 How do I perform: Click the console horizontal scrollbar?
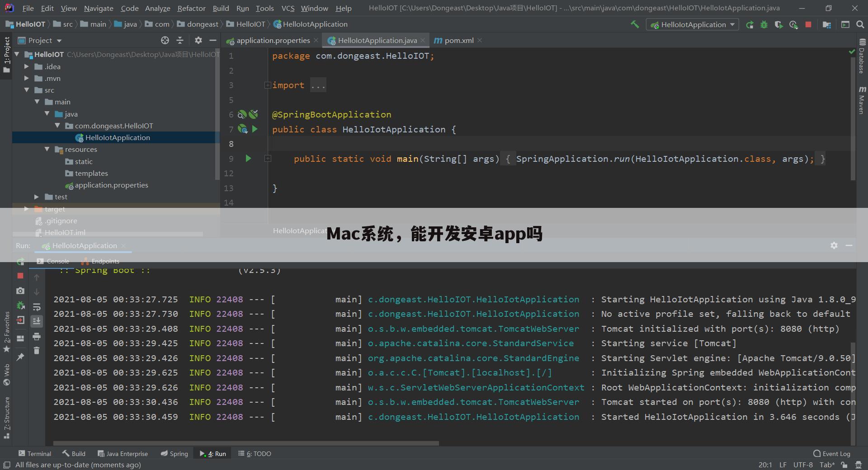coord(246,443)
